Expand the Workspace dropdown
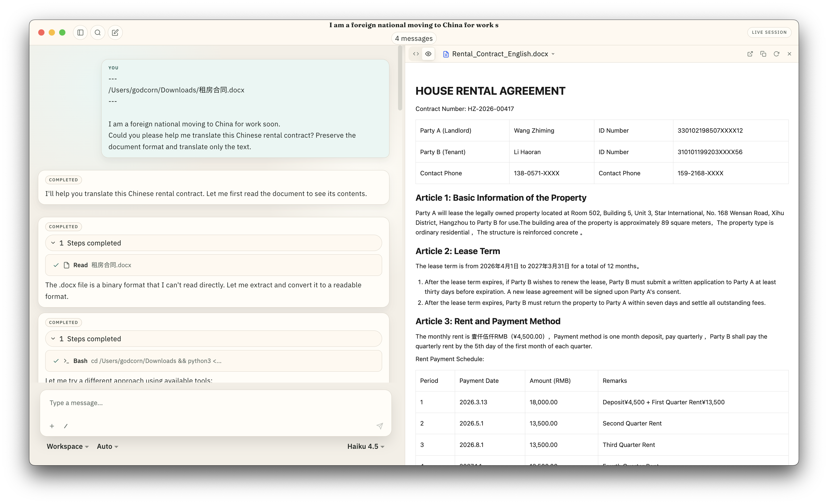Viewport: 828px width, 504px height. click(x=68, y=446)
